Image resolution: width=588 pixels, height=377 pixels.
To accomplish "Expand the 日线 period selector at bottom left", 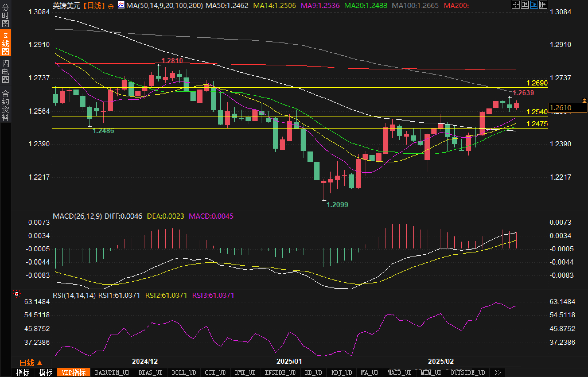I will point(30,363).
